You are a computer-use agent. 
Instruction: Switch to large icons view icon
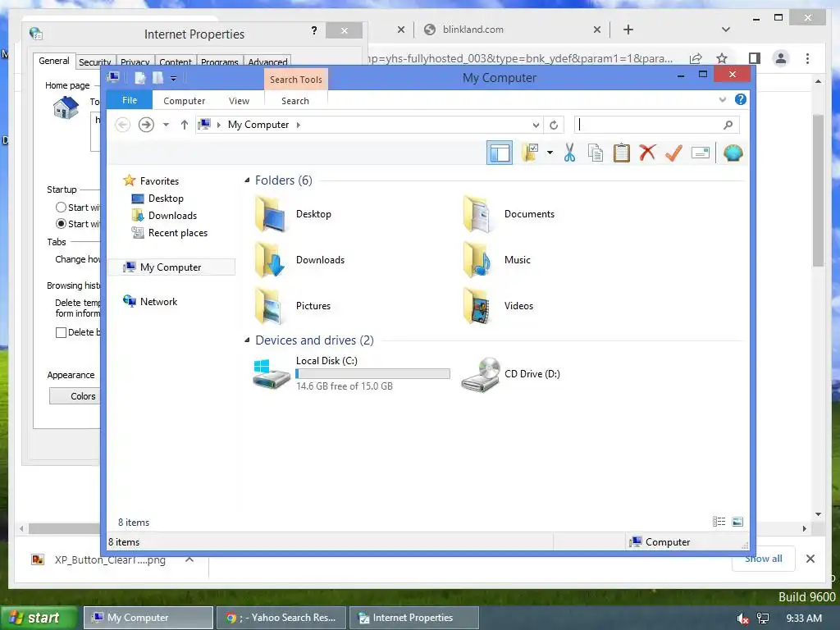(x=737, y=521)
